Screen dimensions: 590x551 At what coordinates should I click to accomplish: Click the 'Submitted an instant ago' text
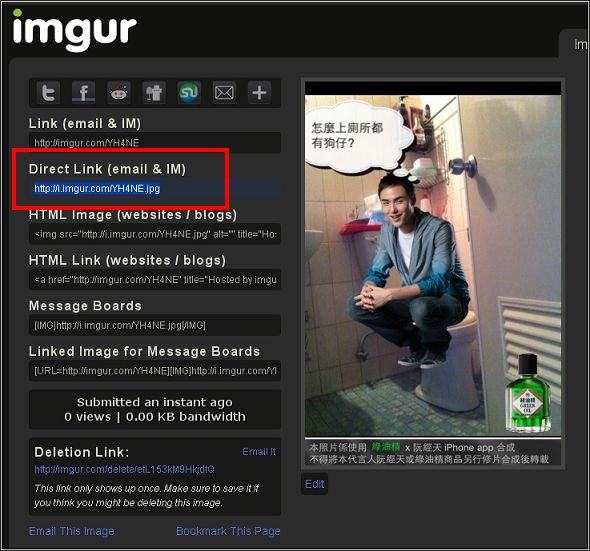155,402
